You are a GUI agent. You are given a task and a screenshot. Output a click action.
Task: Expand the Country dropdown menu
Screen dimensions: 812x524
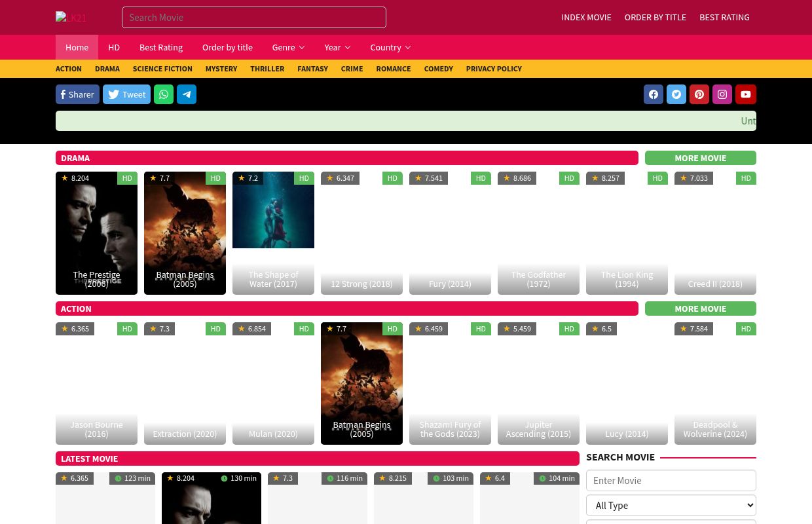point(390,47)
